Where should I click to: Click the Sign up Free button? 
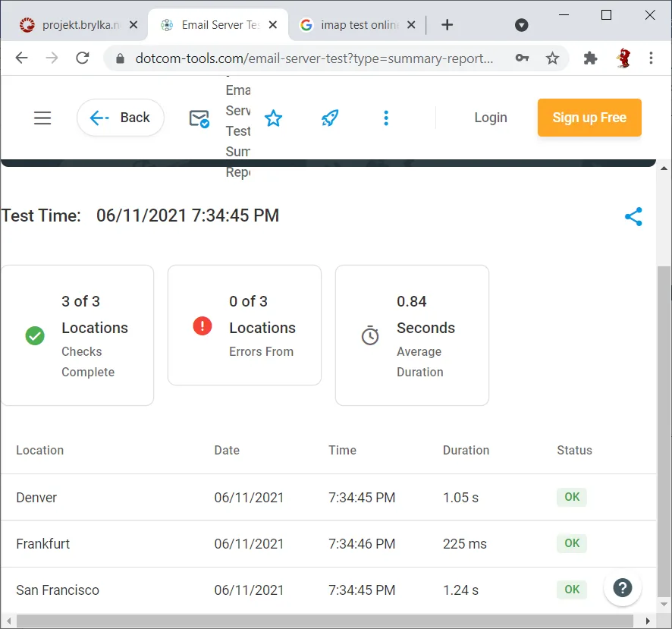589,118
